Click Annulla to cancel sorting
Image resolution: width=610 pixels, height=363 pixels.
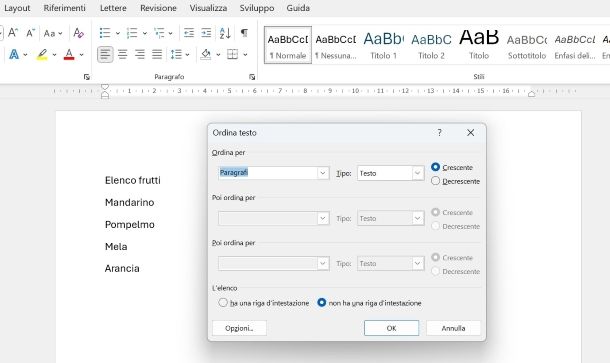453,328
